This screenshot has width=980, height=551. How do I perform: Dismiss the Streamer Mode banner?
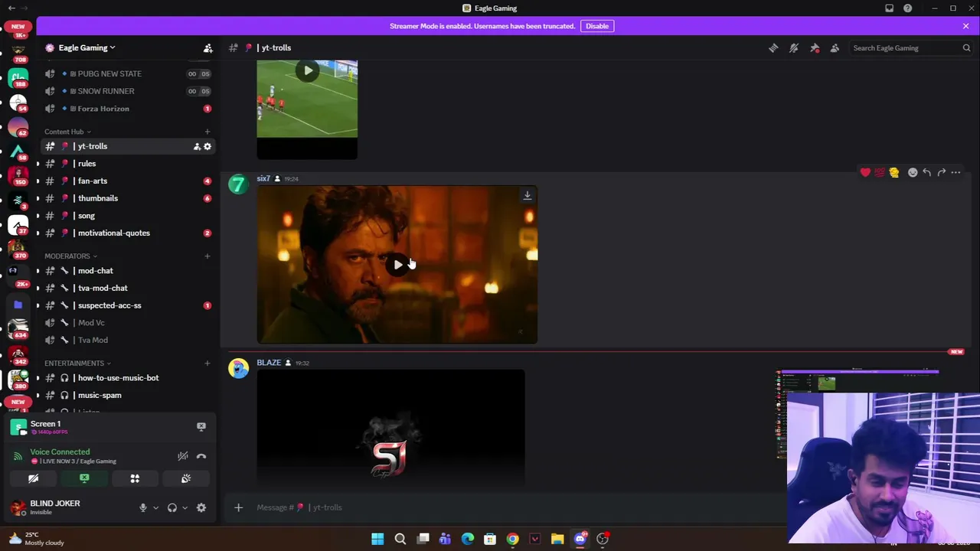click(965, 26)
